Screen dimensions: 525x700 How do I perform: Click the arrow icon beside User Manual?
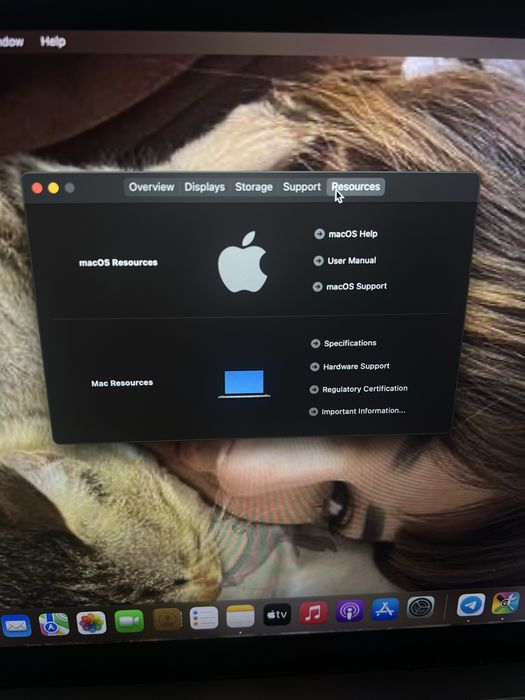point(318,260)
